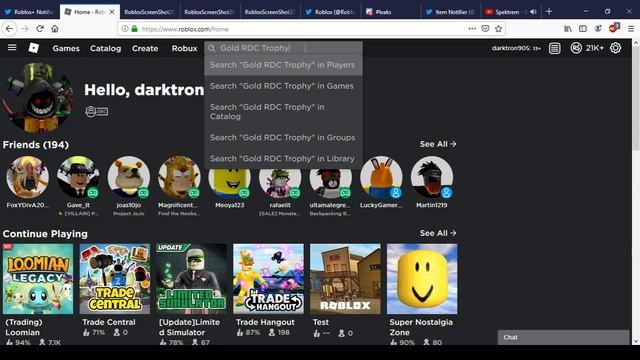See All in Continue Playing
This screenshot has width=640, height=360.
[x=438, y=233]
